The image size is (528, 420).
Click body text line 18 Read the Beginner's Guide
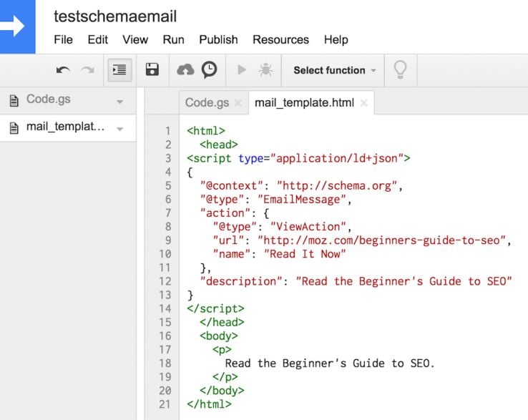330,363
